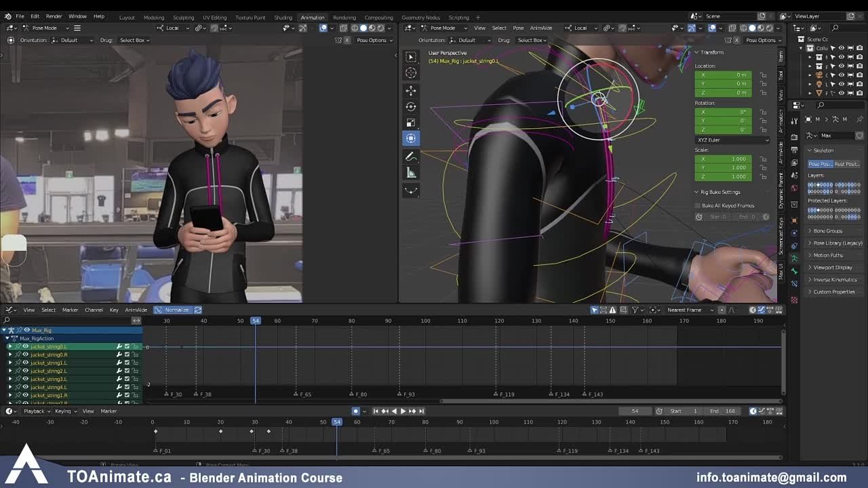Select the Rotate tool in the viewport toolbar
868x488 pixels.
(x=411, y=106)
